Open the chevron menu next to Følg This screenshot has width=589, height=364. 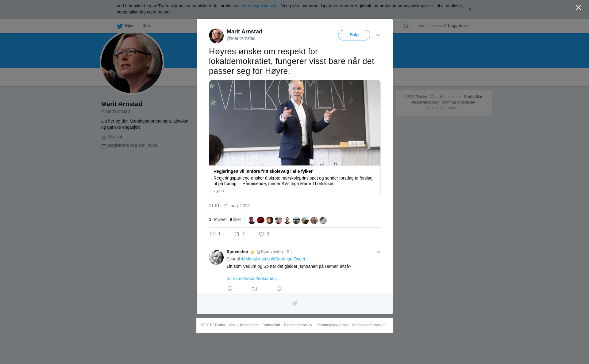(378, 36)
